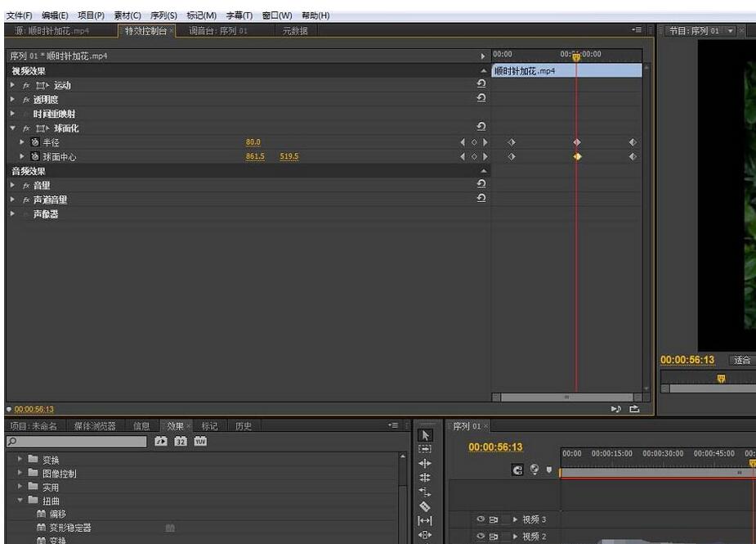This screenshot has height=544, width=756.
Task: Select the Selection arrow tool
Action: click(425, 435)
